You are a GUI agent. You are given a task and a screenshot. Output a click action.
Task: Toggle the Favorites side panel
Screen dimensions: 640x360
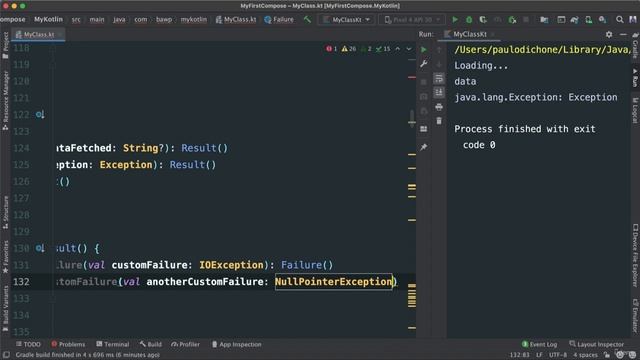[5, 257]
